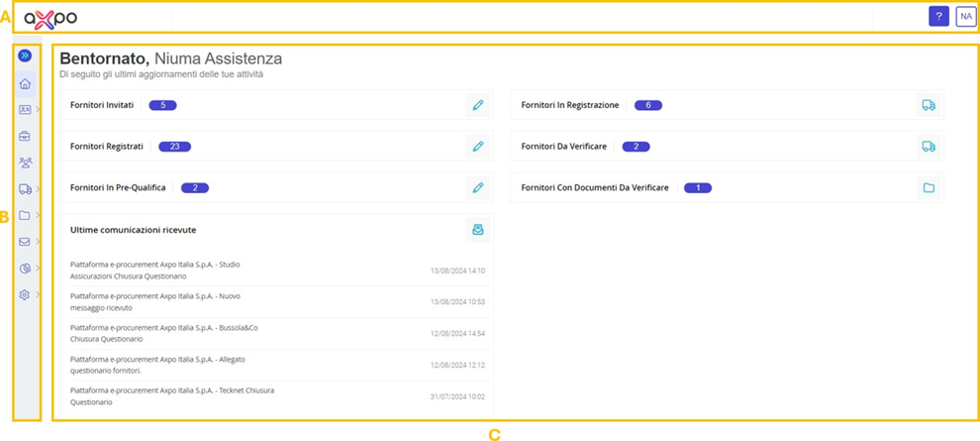The height and width of the screenshot is (441, 980).
Task: Expand chevron next to envelope sidebar icon
Action: click(38, 242)
